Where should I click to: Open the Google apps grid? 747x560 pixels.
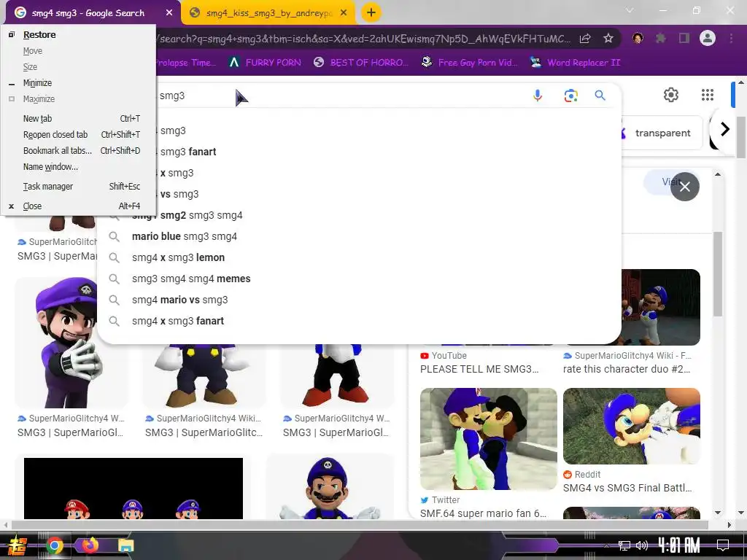708,95
